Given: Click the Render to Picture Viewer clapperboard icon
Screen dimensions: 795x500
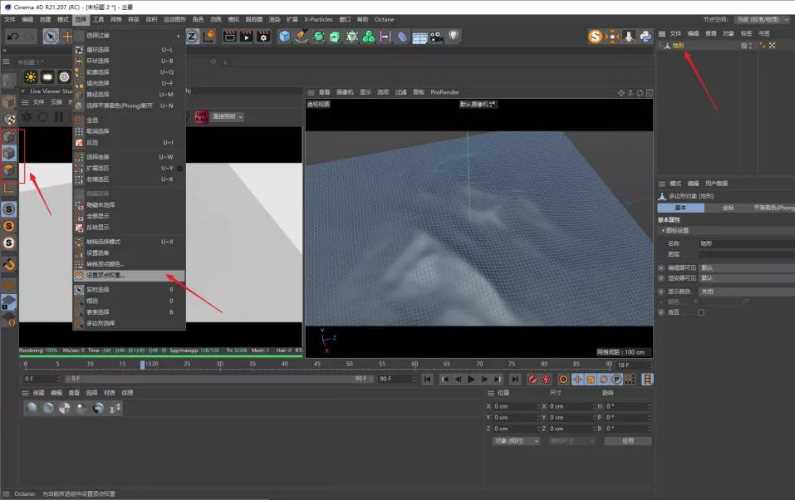Looking at the screenshot, I should pyautogui.click(x=246, y=37).
